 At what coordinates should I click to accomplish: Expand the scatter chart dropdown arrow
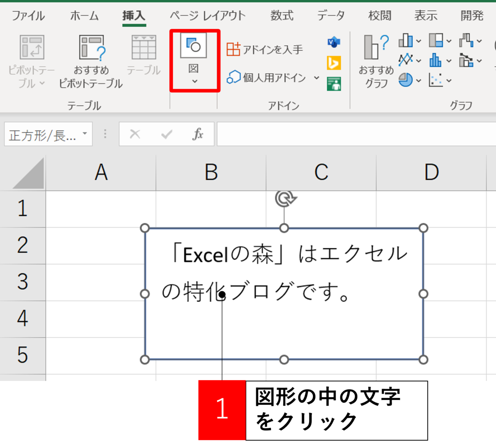(x=449, y=81)
